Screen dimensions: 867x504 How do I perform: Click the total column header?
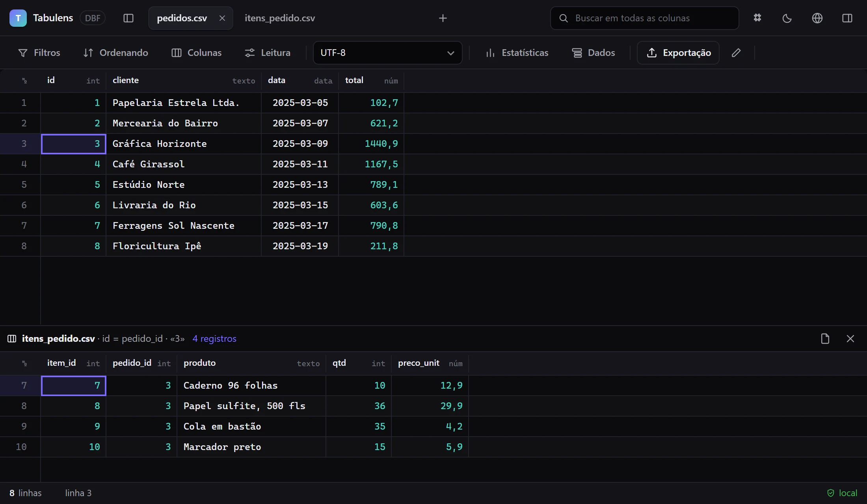tap(371, 81)
